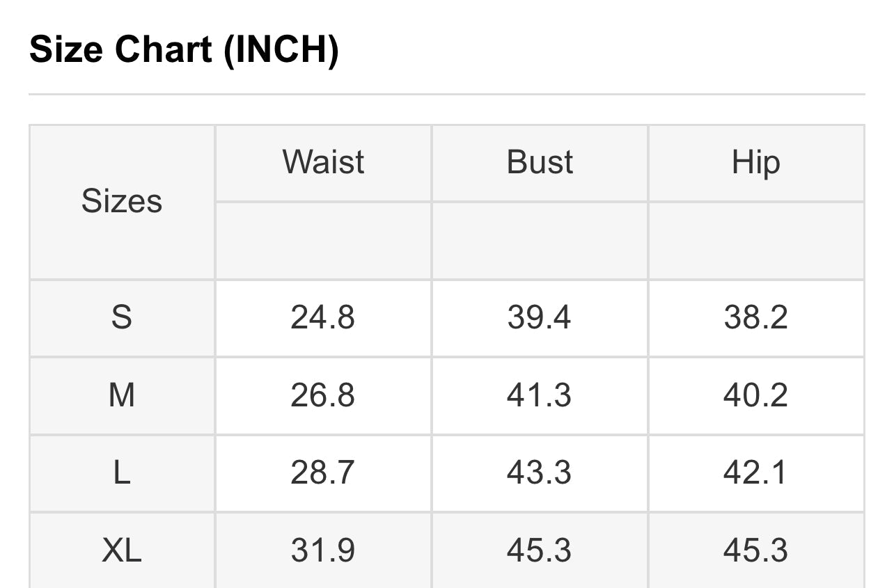Image resolution: width=894 pixels, height=588 pixels.
Task: Select the Sizes header cell
Action: tap(122, 202)
